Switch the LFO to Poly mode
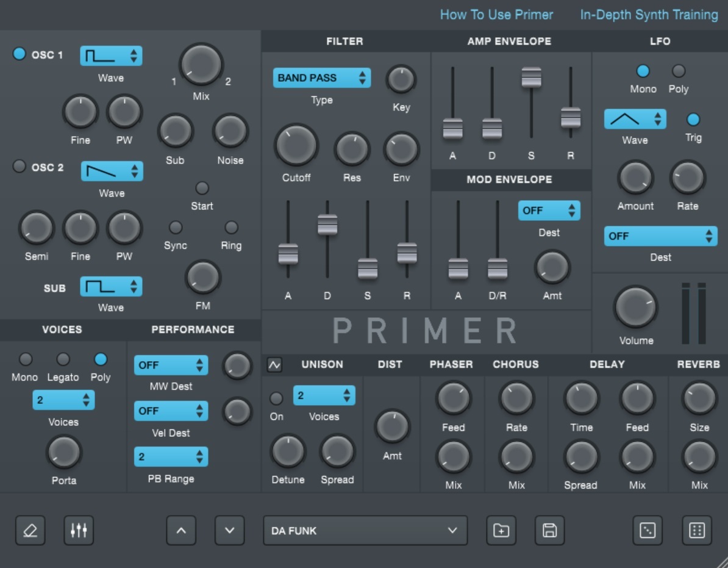Image resolution: width=728 pixels, height=568 pixels. click(678, 71)
